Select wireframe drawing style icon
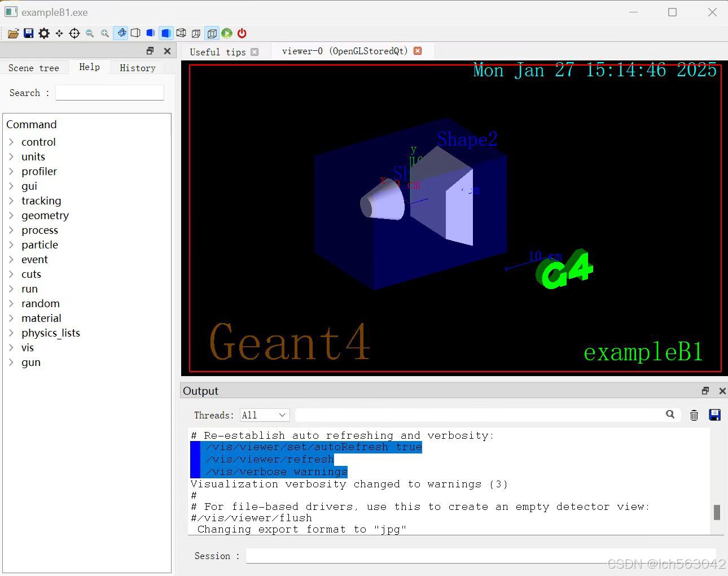Image resolution: width=728 pixels, height=576 pixels. click(x=181, y=33)
